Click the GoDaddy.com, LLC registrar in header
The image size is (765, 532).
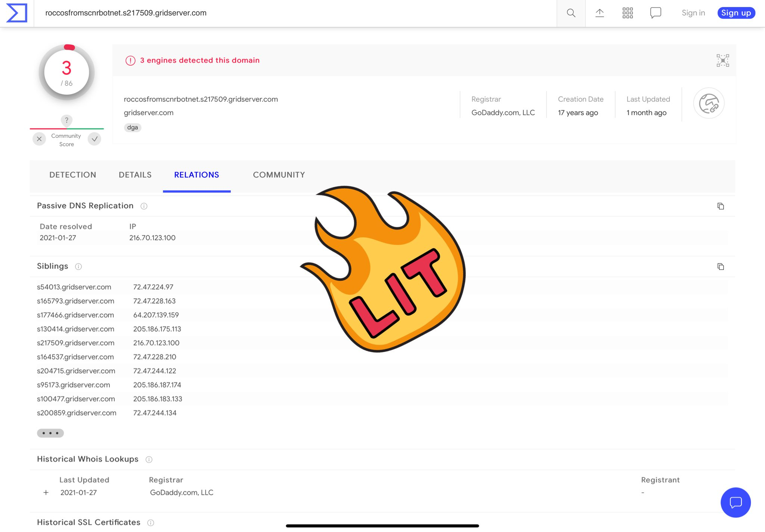click(503, 113)
